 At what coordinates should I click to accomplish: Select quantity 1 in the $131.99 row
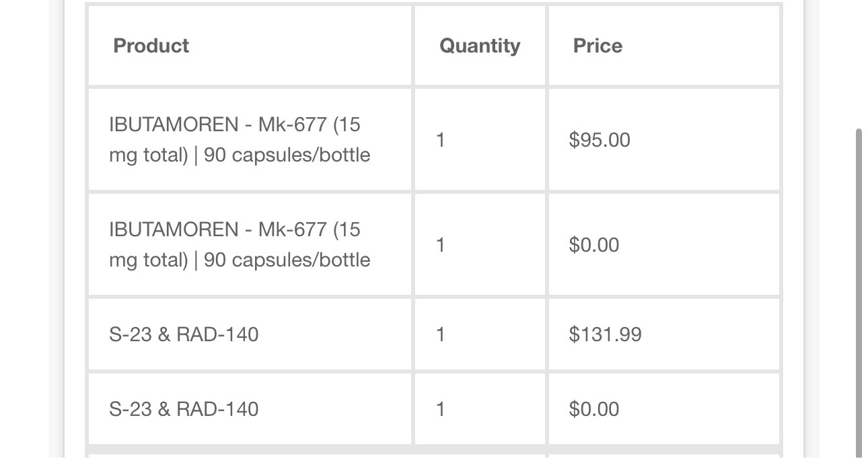tap(440, 334)
